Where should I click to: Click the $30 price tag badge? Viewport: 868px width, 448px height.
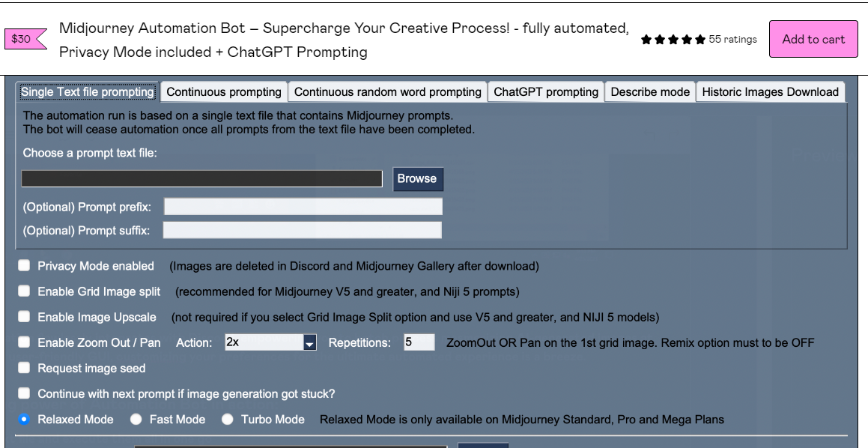click(x=22, y=37)
